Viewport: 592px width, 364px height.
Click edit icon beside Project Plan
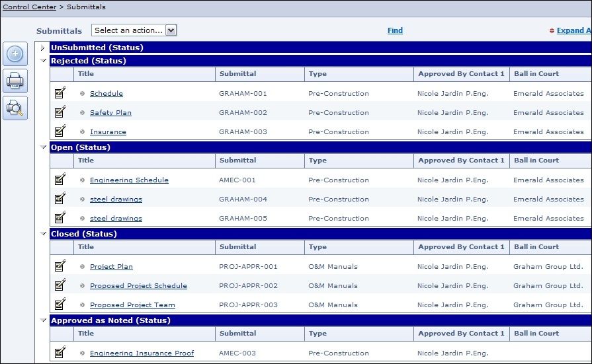60,266
